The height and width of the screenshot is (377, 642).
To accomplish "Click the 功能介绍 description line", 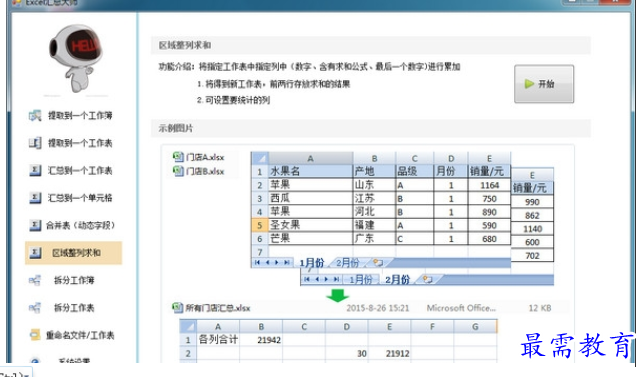I will point(310,66).
